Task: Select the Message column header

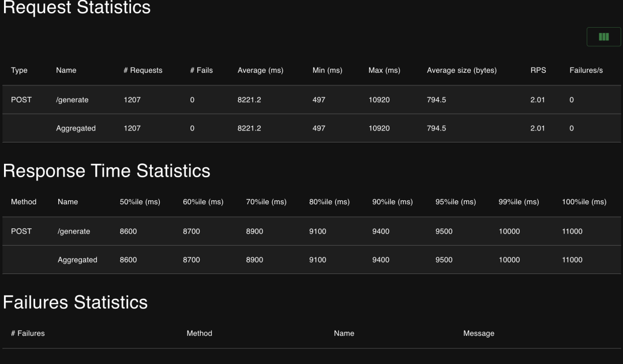Action: coord(479,333)
